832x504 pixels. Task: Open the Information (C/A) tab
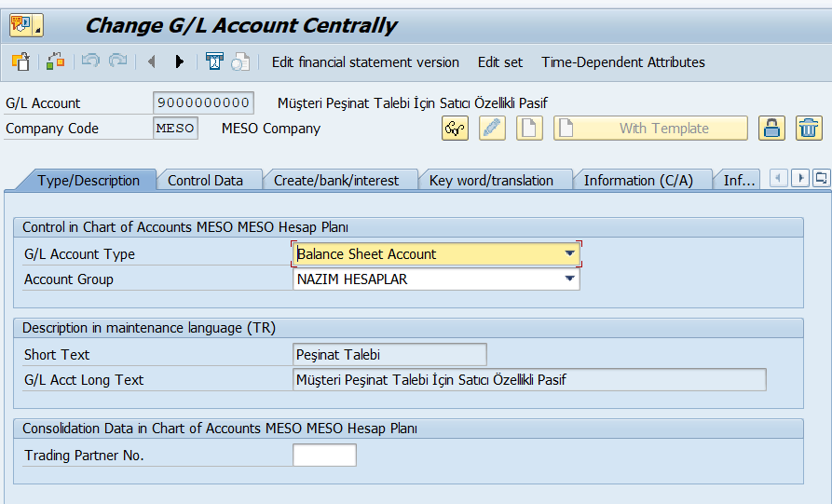click(638, 181)
